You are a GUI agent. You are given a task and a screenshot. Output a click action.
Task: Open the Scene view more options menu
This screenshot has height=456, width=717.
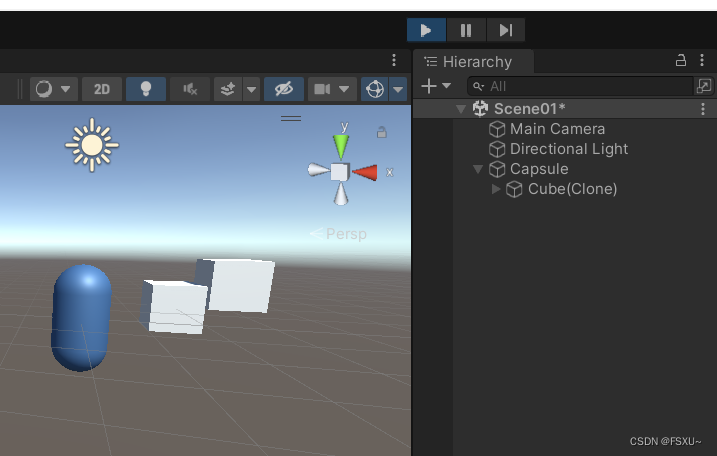(394, 60)
